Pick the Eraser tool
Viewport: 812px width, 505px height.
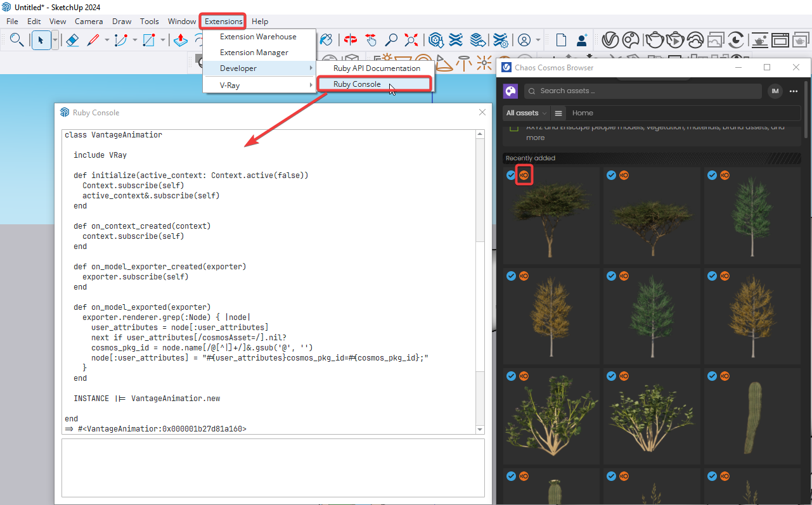(72, 40)
